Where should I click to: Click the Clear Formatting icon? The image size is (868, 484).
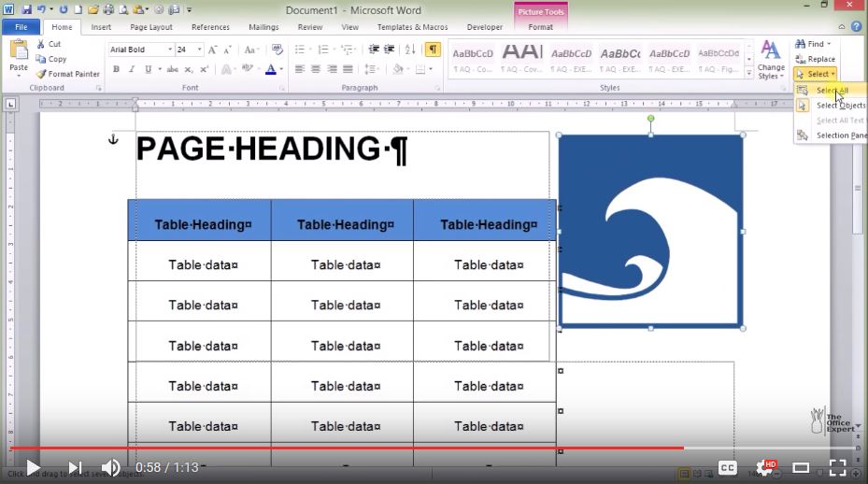click(277, 50)
